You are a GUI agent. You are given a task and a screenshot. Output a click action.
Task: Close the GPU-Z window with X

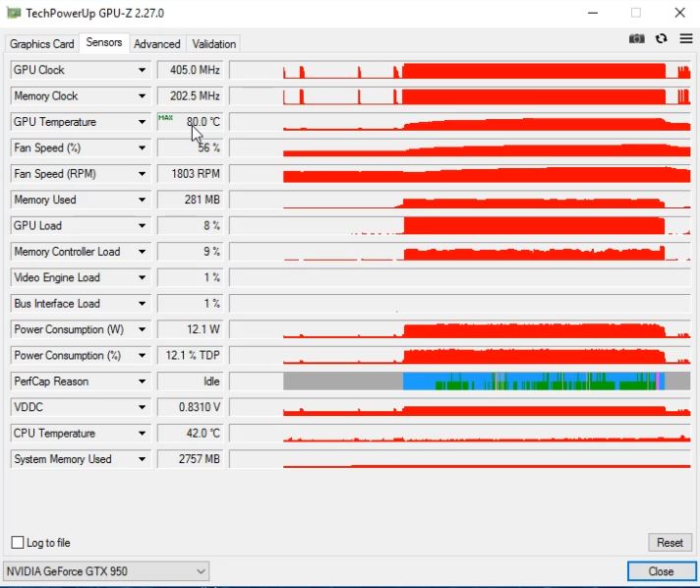click(680, 13)
